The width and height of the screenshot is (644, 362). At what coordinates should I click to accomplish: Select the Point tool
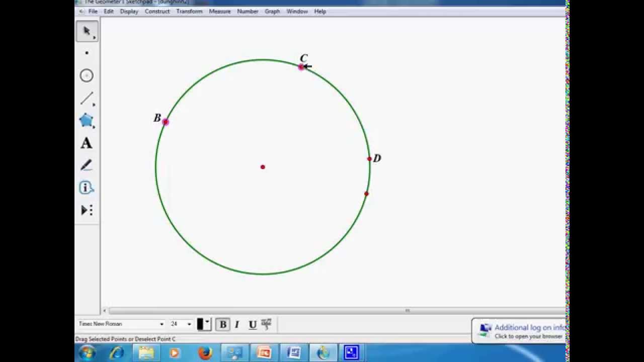pos(87,53)
